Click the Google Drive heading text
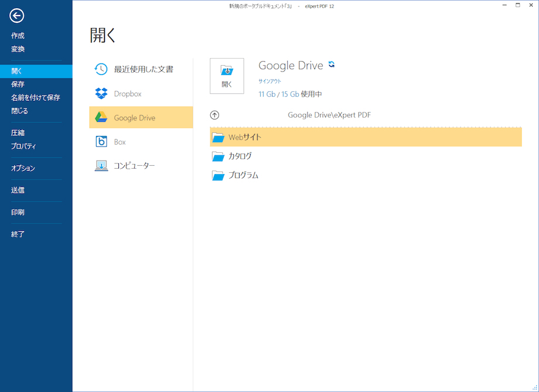The width and height of the screenshot is (539, 392). [291, 66]
